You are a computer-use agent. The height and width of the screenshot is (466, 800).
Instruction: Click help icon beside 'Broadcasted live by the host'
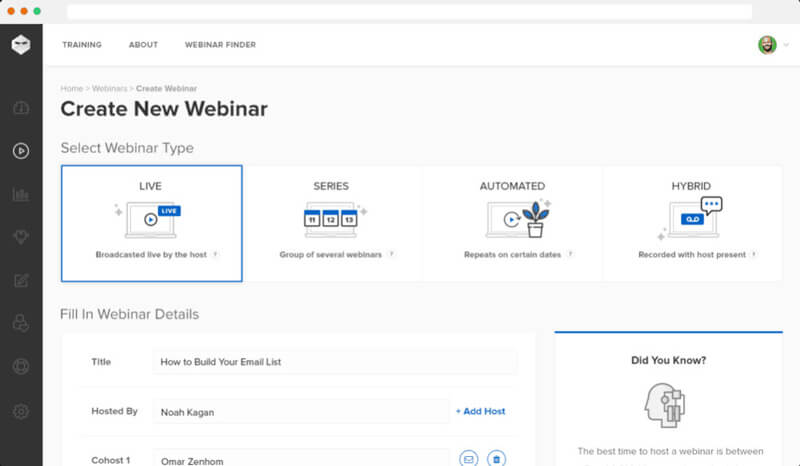[x=215, y=254]
